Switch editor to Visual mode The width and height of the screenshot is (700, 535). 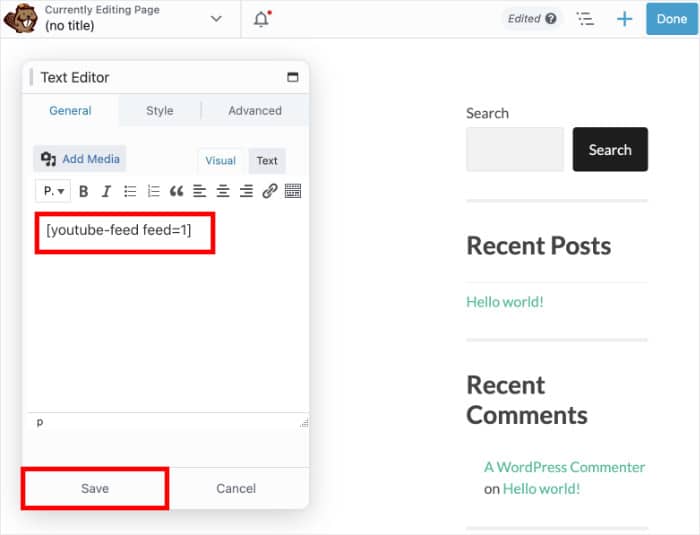point(221,161)
